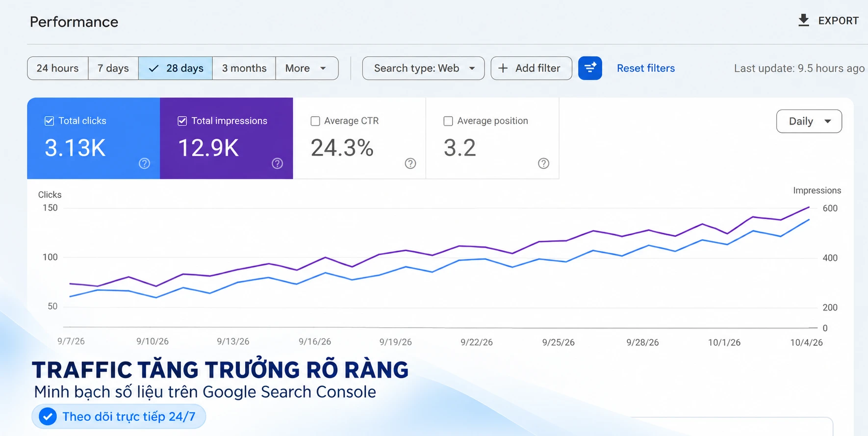Viewport: 868px width, 436px height.
Task: Toggle the Total impressions checkbox
Action: [x=182, y=121]
